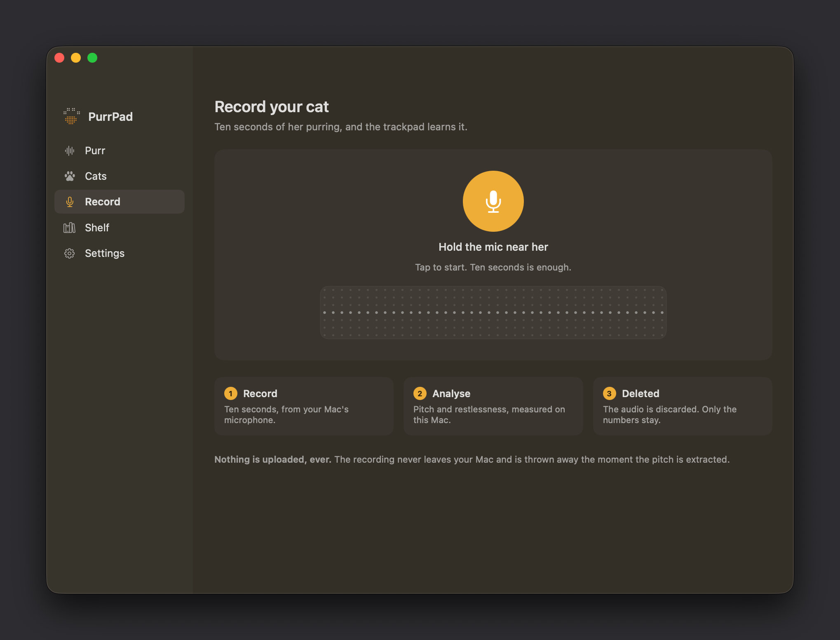Click the PurrPad dotted logo icon
840x640 pixels.
pos(71,116)
